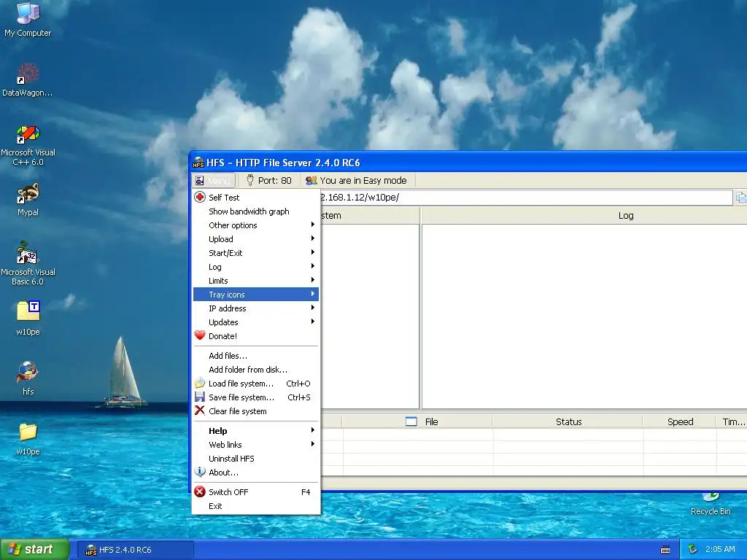Screen dimensions: 747x560
Task: Click the copy URL icon beside address bar
Action: point(741,197)
